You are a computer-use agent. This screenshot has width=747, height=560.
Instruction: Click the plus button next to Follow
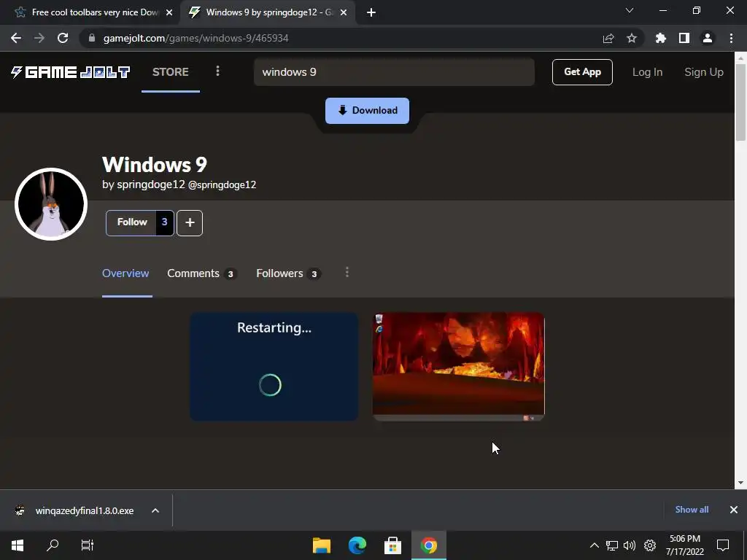tap(190, 223)
